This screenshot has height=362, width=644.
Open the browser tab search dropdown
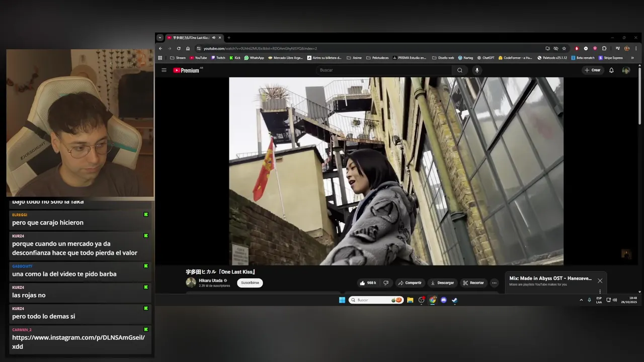click(160, 38)
